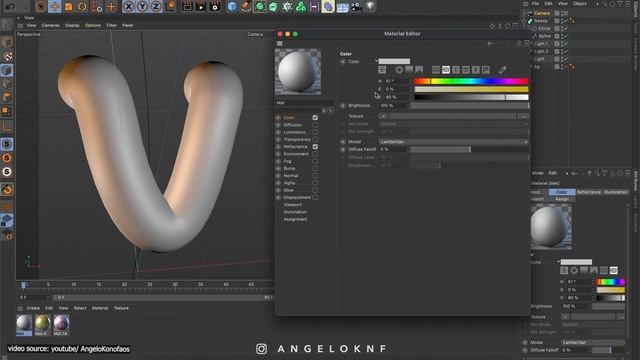The width and height of the screenshot is (640, 360).
Task: Adjust the Value brightness gradient slider
Action: (x=471, y=97)
